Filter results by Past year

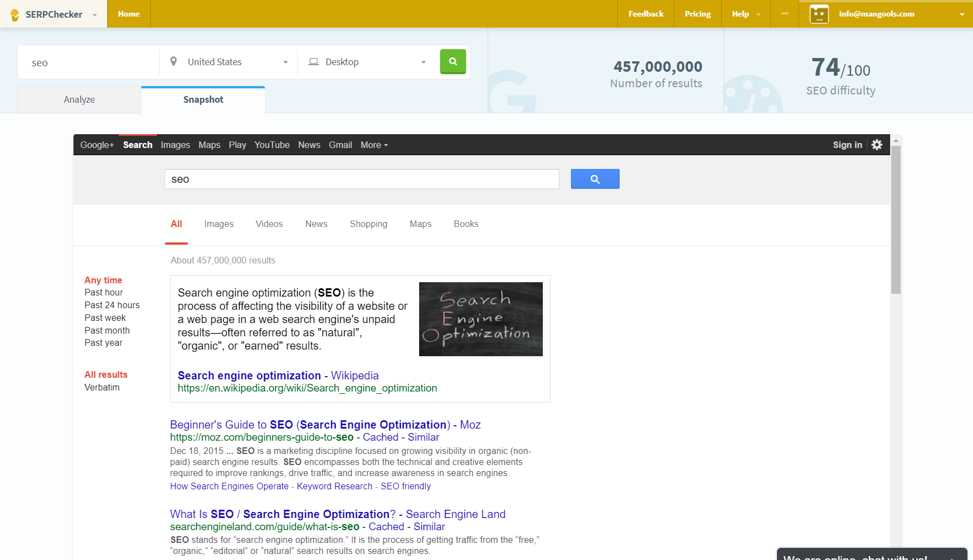(103, 342)
